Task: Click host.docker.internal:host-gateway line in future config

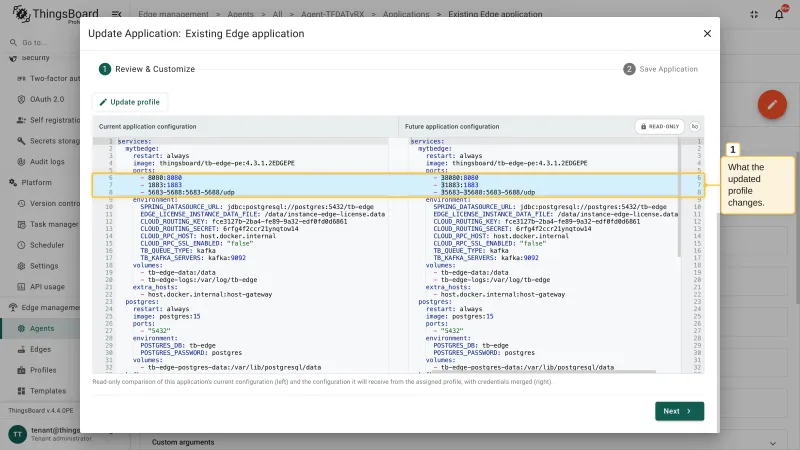Action: (503, 294)
